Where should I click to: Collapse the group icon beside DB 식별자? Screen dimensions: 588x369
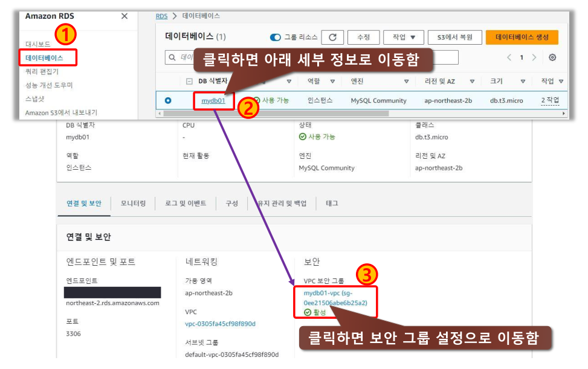(189, 82)
